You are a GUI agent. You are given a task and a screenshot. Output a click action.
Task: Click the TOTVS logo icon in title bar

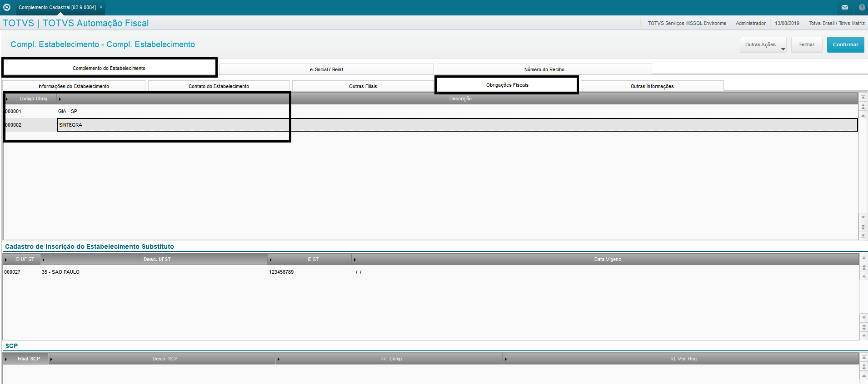pyautogui.click(x=7, y=7)
